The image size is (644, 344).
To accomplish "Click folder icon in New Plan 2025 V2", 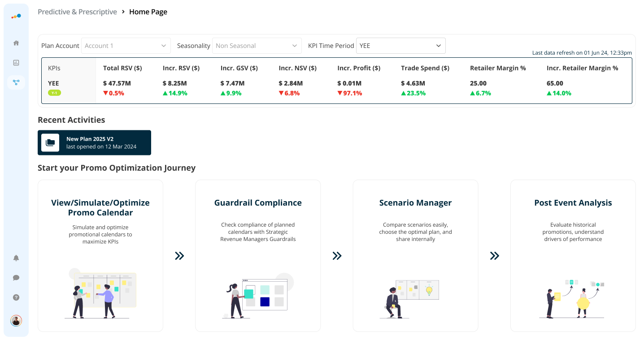I will 50,143.
